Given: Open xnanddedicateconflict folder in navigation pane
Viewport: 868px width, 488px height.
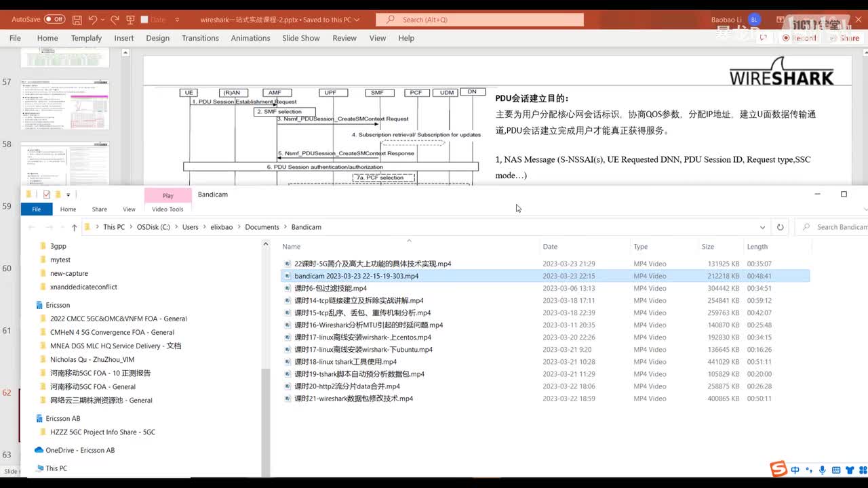Looking at the screenshot, I should pyautogui.click(x=83, y=287).
